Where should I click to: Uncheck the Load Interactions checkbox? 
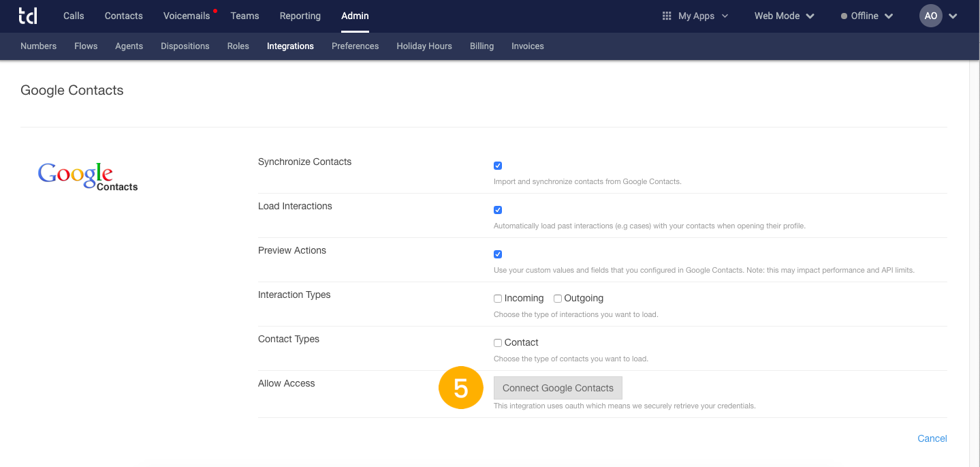point(498,210)
